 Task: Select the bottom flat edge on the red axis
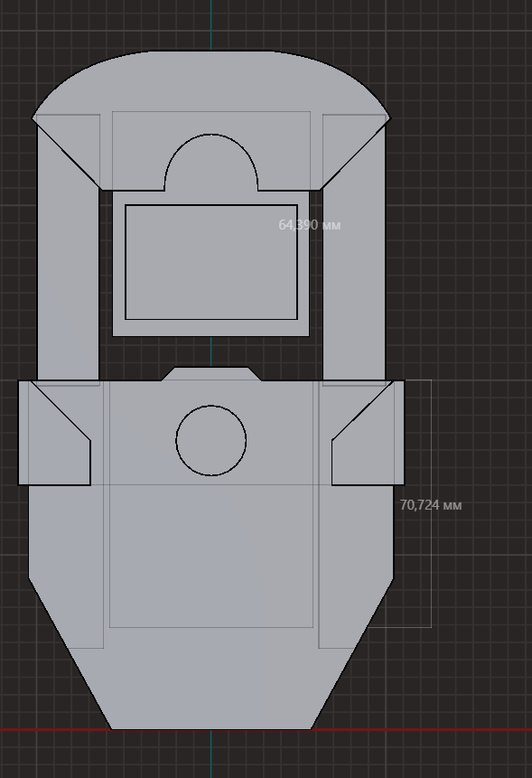[x=211, y=729]
